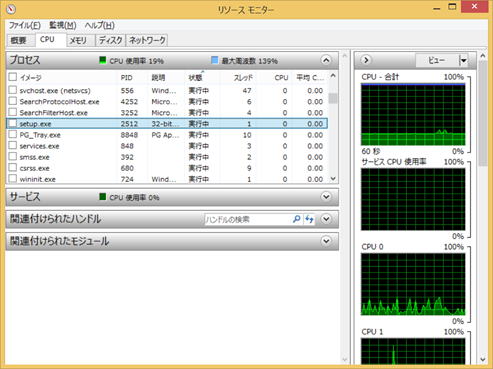This screenshot has width=493, height=369.
Task: Check the services.exe checkbox
Action: (x=13, y=145)
